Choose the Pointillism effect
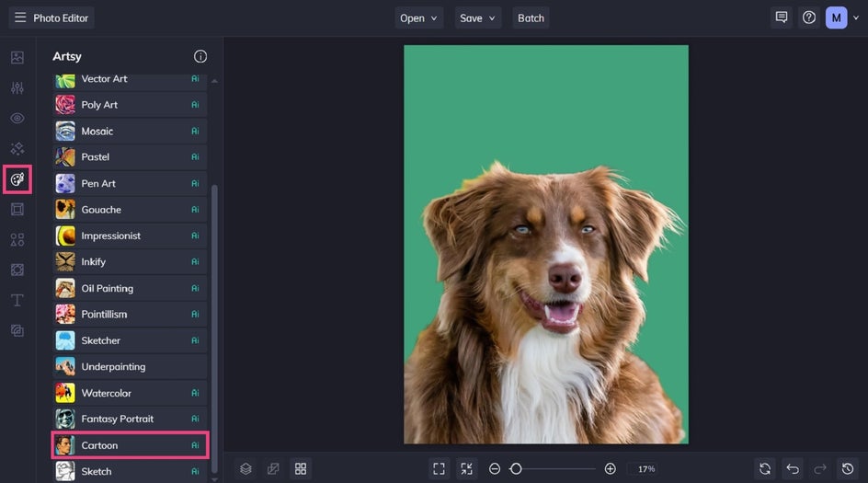Screen dimensions: 868x483 pyautogui.click(x=130, y=315)
